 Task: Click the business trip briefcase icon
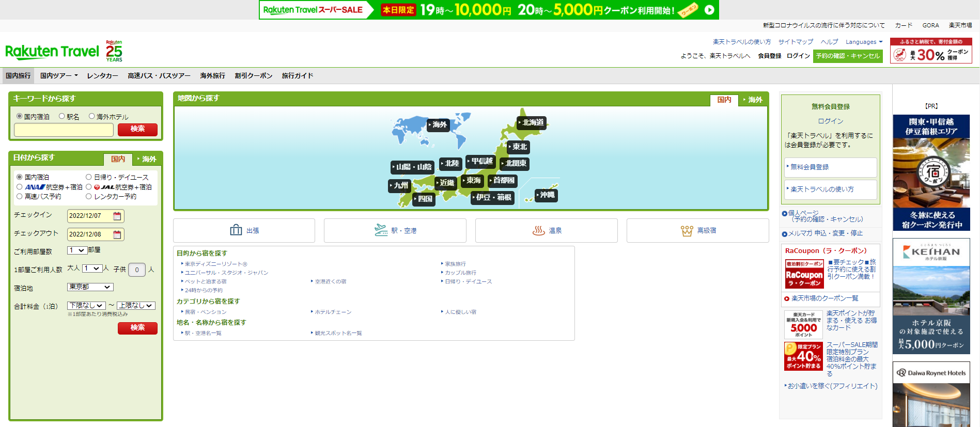point(236,230)
